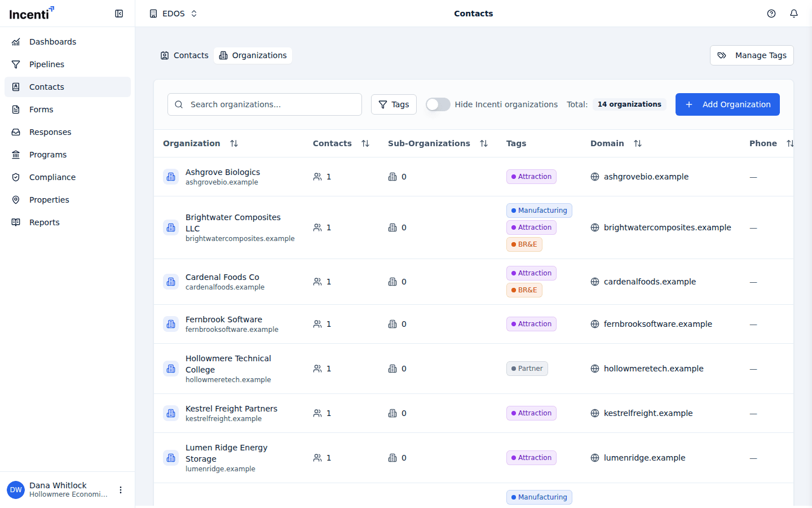
Task: Sort by Phone column arrows
Action: click(790, 143)
